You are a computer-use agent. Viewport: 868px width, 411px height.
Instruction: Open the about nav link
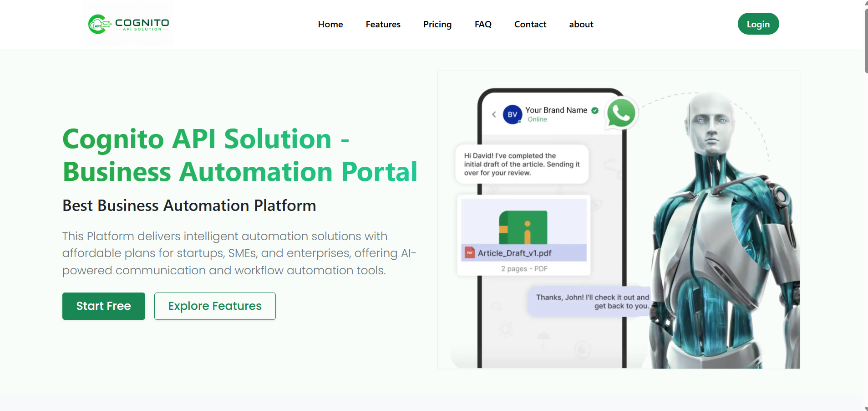pyautogui.click(x=581, y=24)
